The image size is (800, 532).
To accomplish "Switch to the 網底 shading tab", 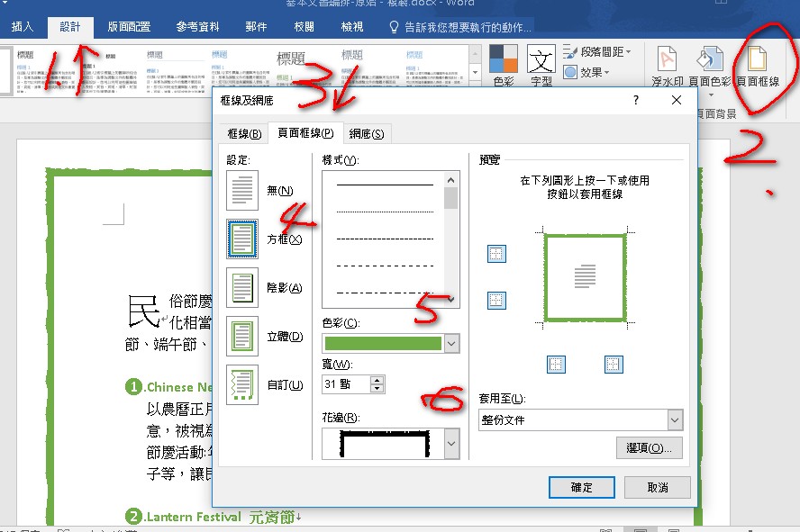I will (366, 133).
